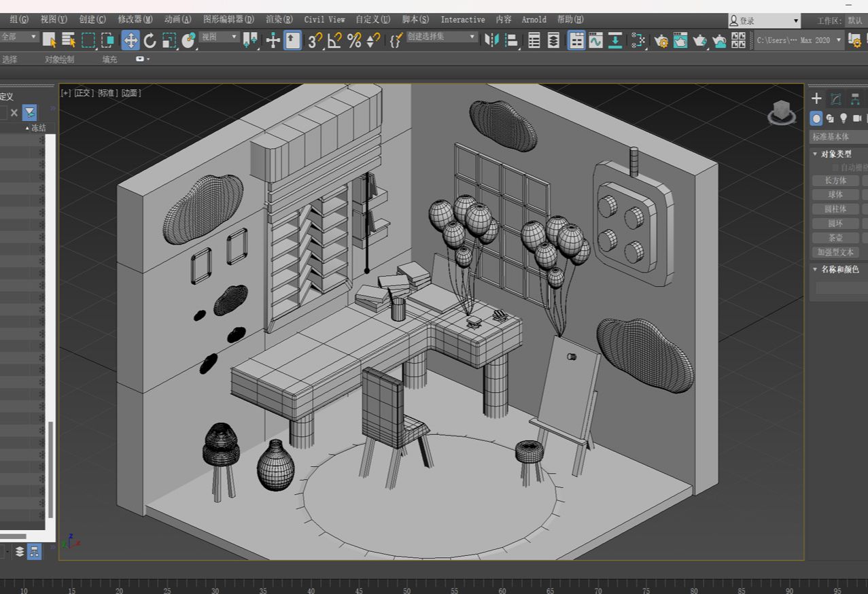868x594 pixels.
Task: Click Render in the Cloud teapot
Action: [720, 40]
